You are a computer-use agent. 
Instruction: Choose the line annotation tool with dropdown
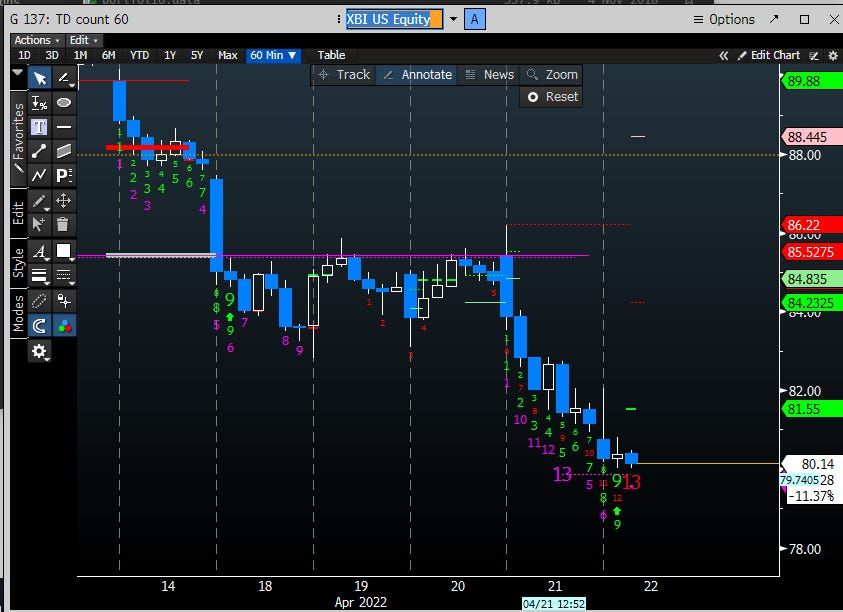click(64, 79)
